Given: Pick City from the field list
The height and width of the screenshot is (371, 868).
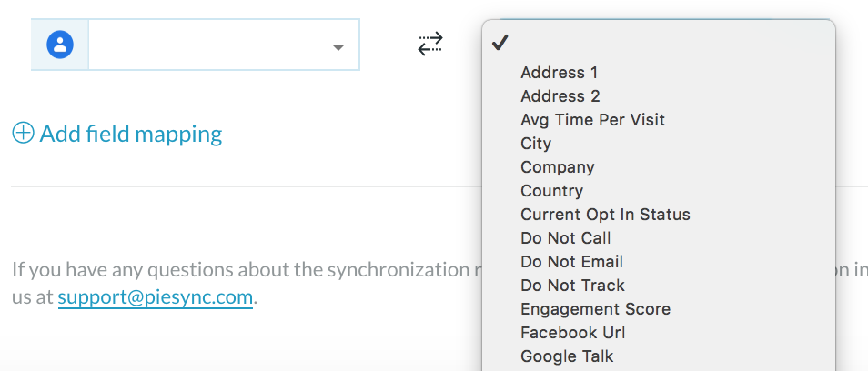Looking at the screenshot, I should click(658, 144).
